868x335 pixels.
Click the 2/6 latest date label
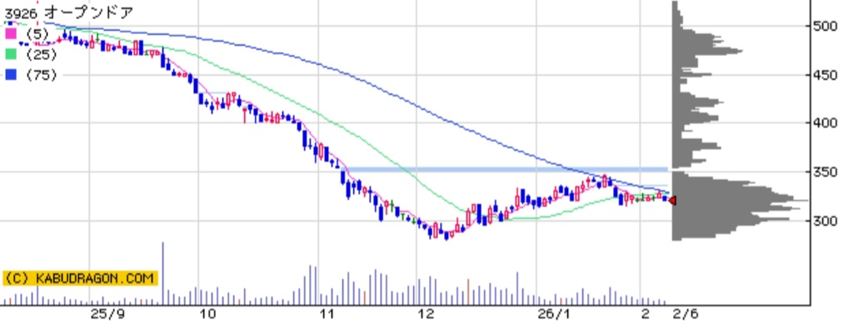tap(685, 314)
